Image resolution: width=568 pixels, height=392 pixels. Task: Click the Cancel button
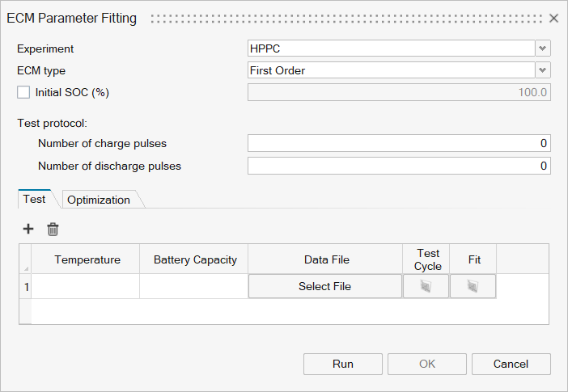511,364
